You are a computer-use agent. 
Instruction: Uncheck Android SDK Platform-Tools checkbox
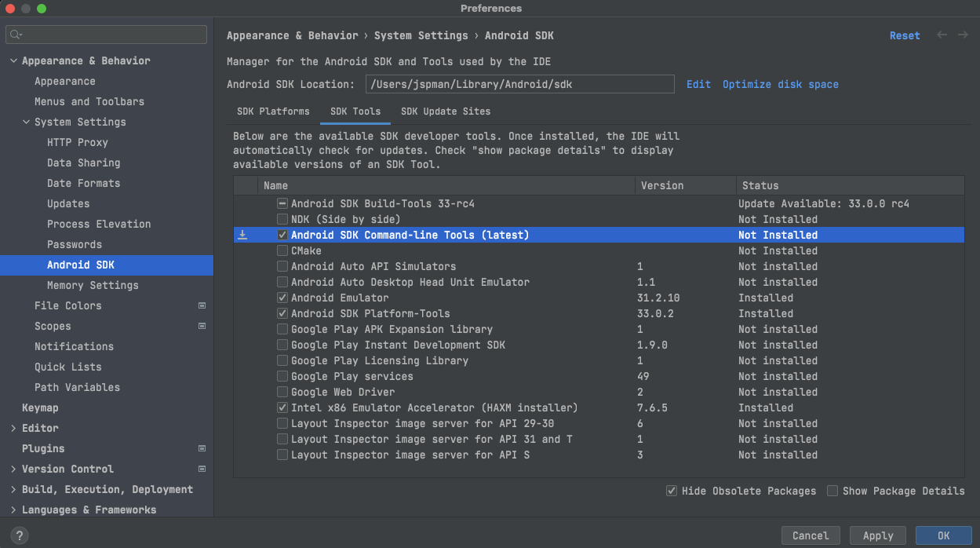click(x=282, y=313)
